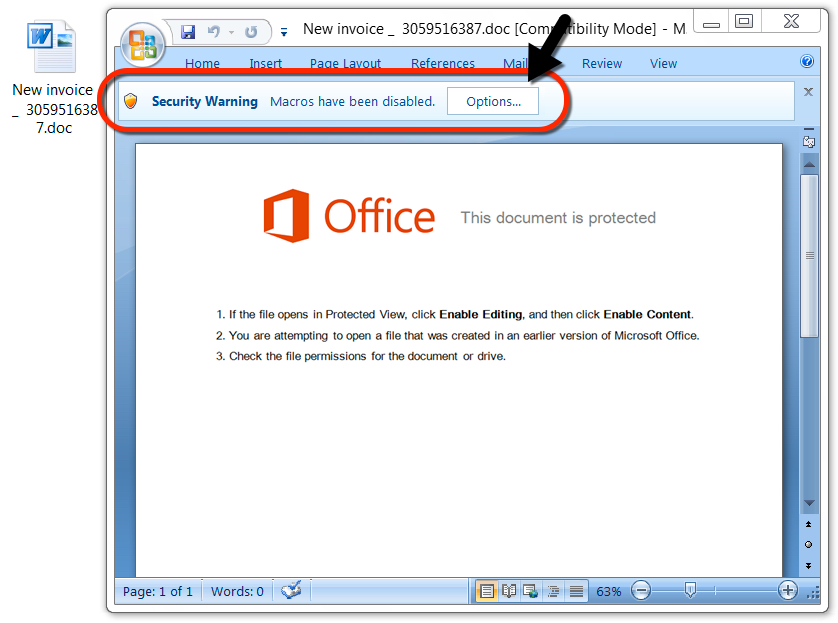Expand the Undo history dropdown arrow
The height and width of the screenshot is (623, 838).
pos(231,33)
